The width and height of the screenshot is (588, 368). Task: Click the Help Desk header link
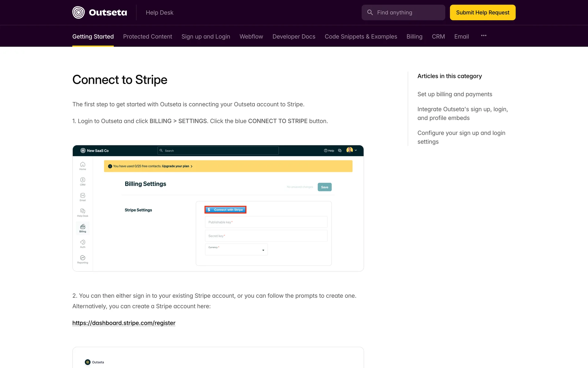click(159, 13)
